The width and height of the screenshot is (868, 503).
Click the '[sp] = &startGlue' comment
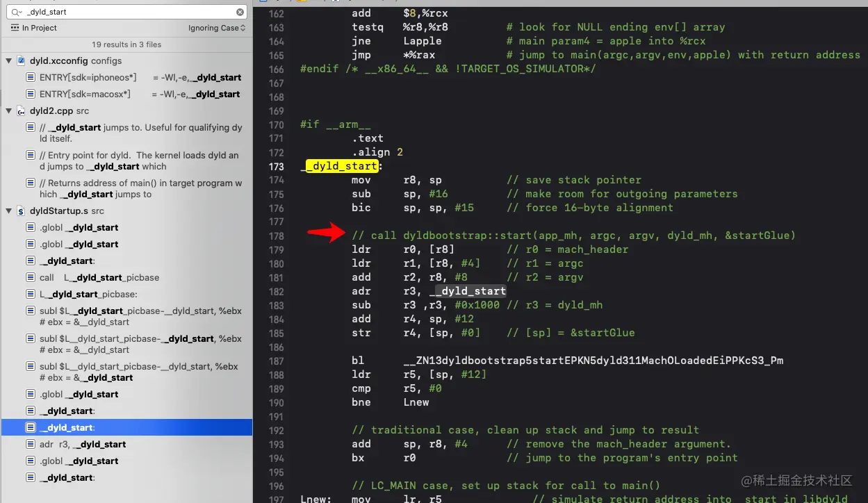tap(571, 333)
